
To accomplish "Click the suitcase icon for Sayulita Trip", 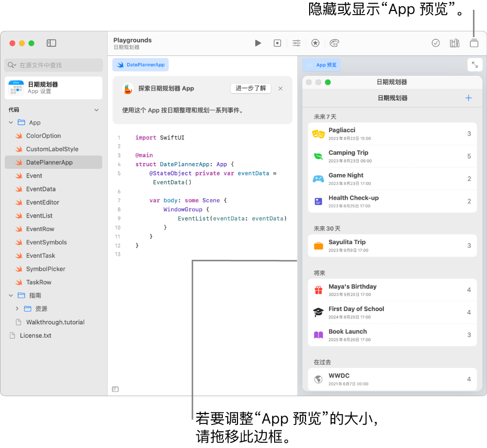I will tap(319, 246).
